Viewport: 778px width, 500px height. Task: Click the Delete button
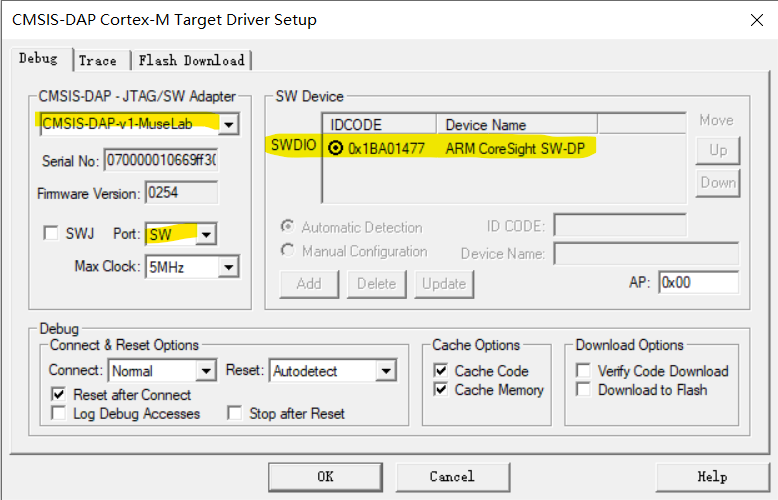377,284
